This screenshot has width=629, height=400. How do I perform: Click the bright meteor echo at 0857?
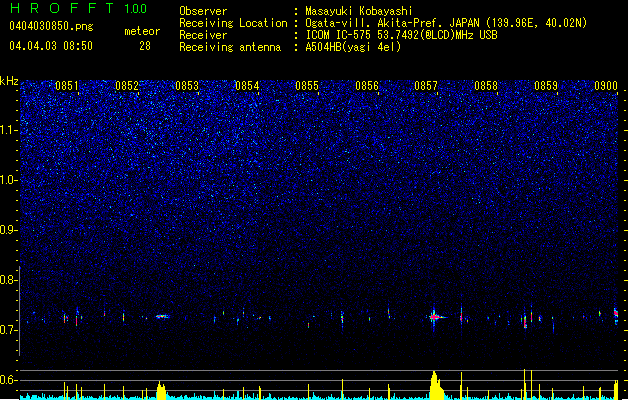(435, 317)
